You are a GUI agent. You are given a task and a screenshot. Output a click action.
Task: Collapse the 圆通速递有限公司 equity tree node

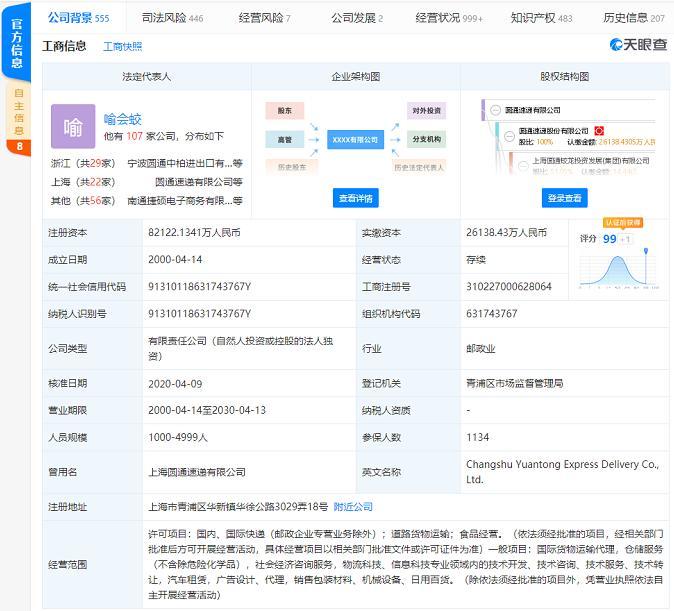(x=495, y=110)
